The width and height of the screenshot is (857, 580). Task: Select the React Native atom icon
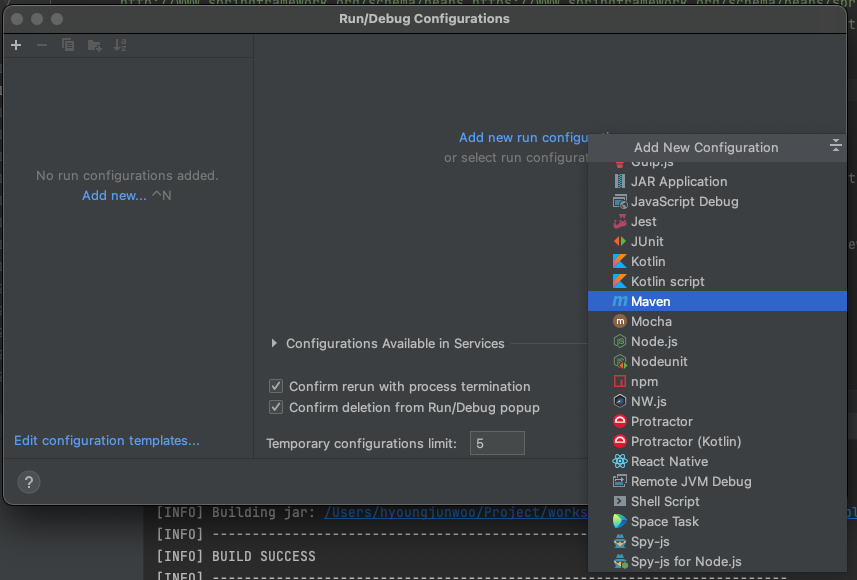619,461
